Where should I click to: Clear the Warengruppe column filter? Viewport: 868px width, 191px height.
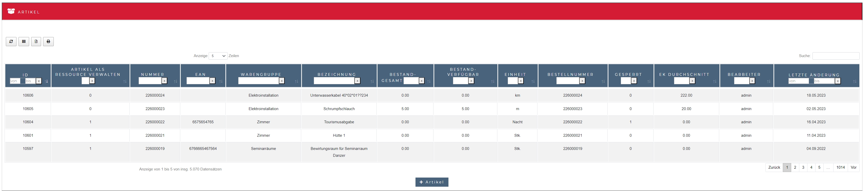(x=282, y=81)
